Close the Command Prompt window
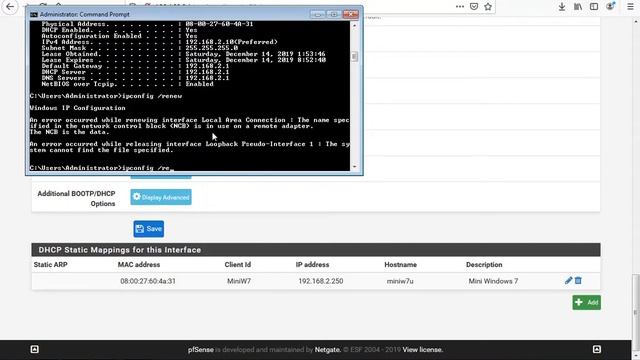This screenshot has height=360, width=640. (x=351, y=14)
